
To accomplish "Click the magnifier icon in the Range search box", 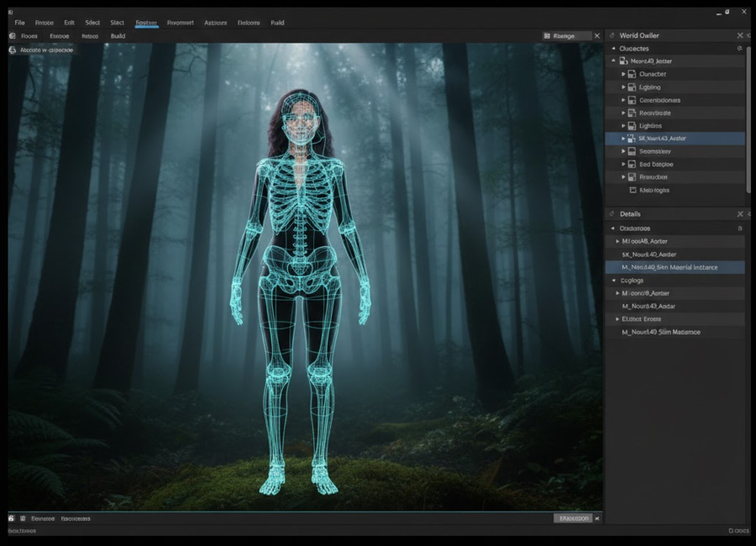I will [x=547, y=35].
